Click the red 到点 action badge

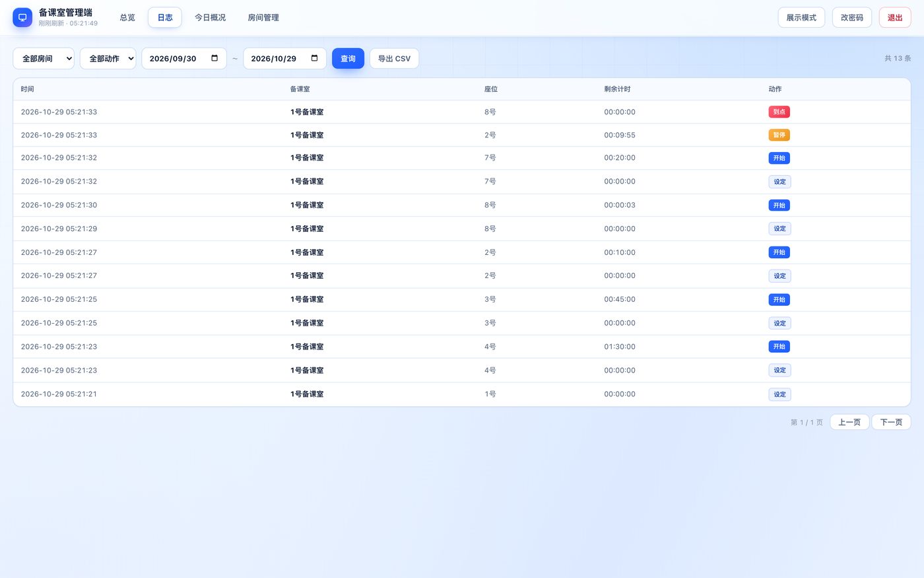point(779,112)
